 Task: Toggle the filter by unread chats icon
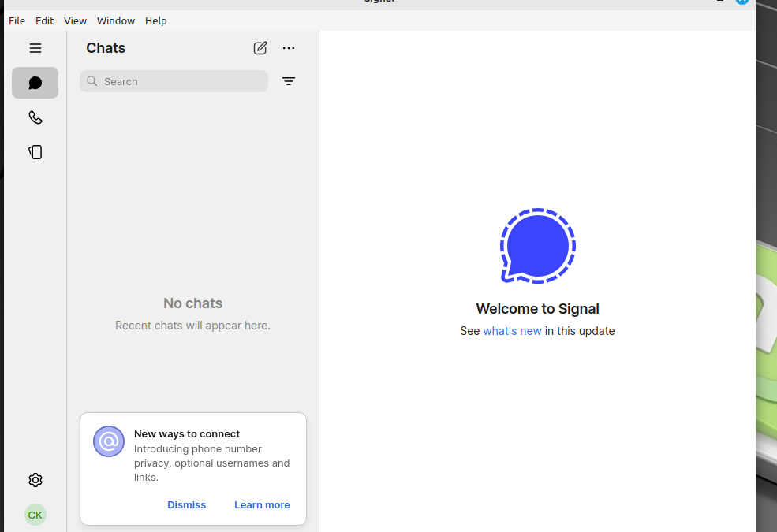tap(289, 81)
